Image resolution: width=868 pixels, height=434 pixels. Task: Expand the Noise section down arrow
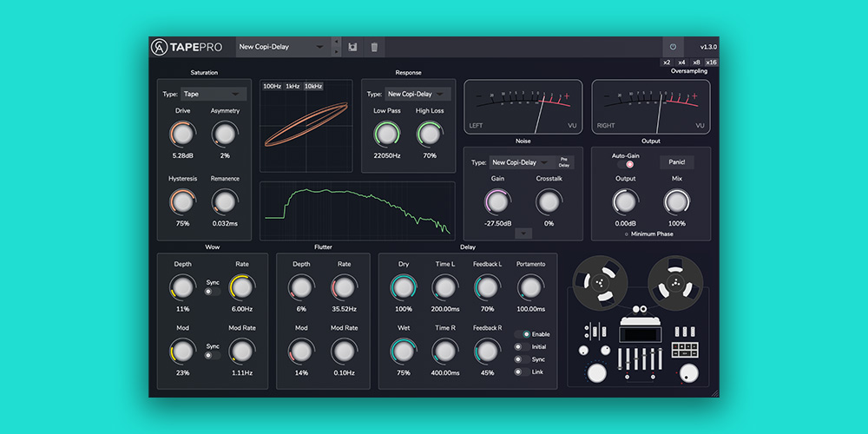click(x=523, y=233)
